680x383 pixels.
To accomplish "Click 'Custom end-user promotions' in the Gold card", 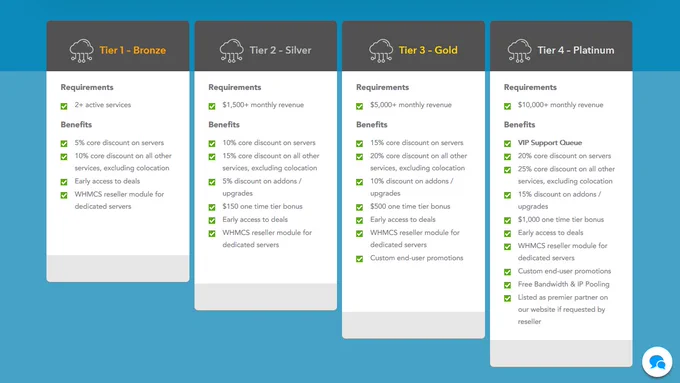I will 417,258.
